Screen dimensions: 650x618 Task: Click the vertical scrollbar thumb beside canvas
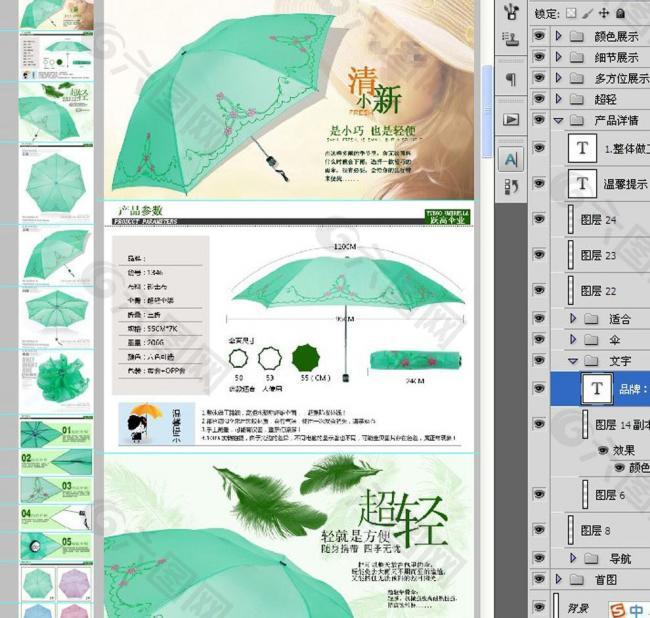click(488, 111)
